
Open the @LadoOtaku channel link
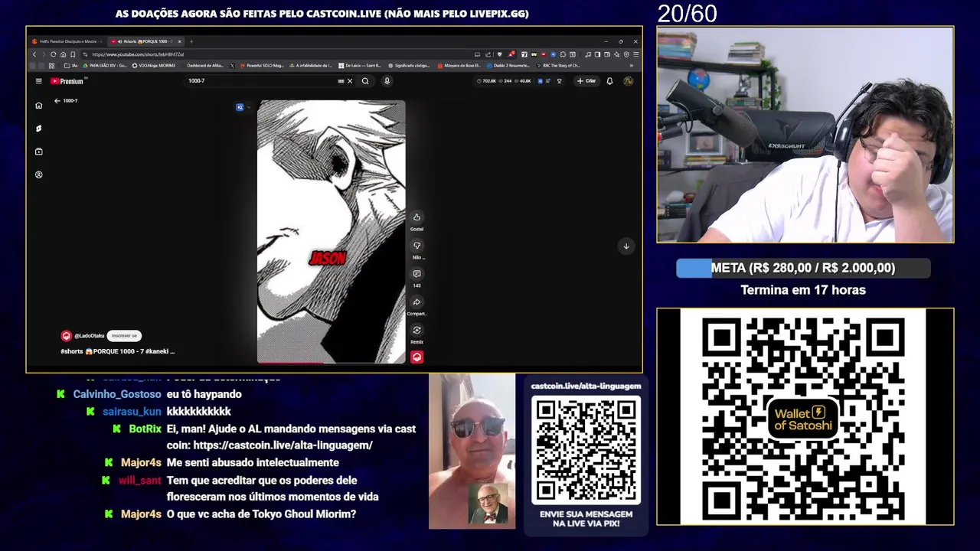[89, 336]
